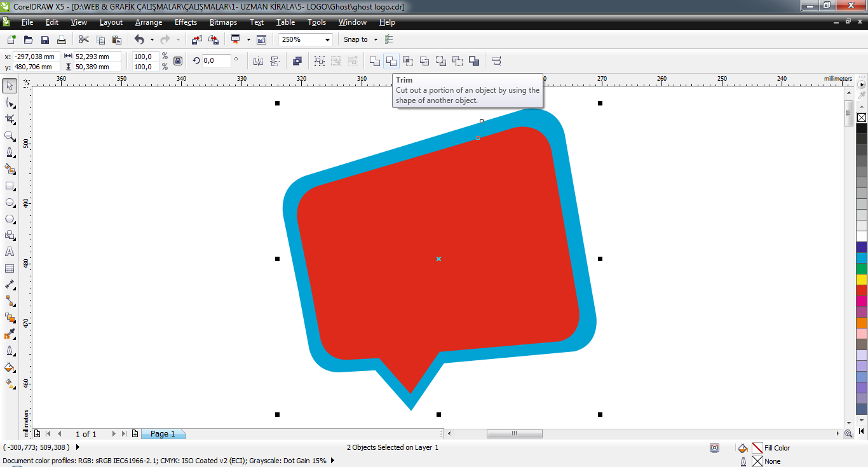The height and width of the screenshot is (467, 868).
Task: Select the Zoom magnifier tool in toolbox
Action: click(x=10, y=135)
